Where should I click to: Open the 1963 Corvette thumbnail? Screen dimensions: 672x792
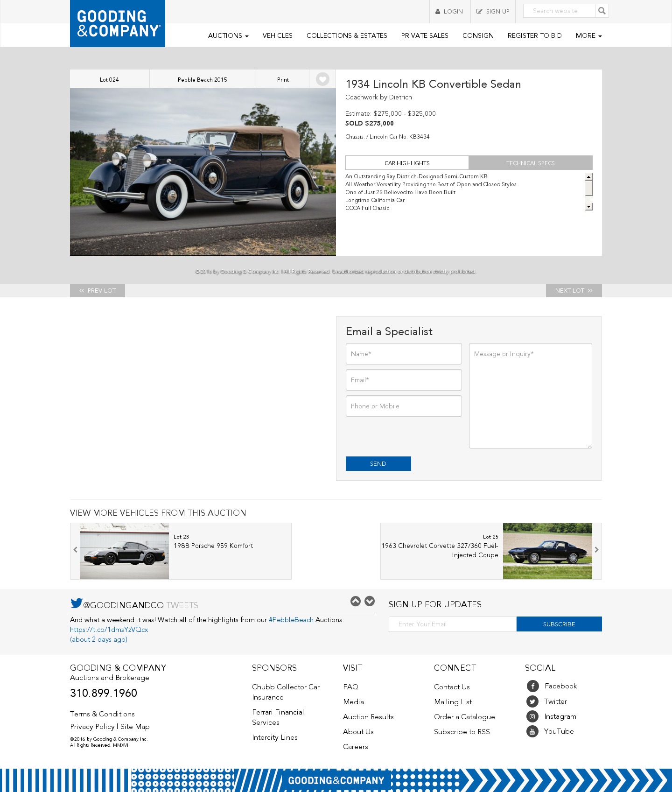(547, 551)
